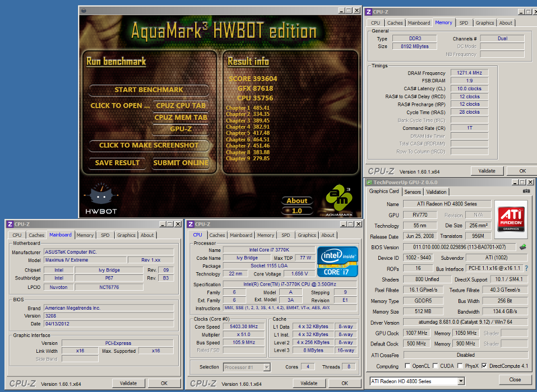
Task: Click SUBMIT ONLINE button
Action: (x=180, y=163)
